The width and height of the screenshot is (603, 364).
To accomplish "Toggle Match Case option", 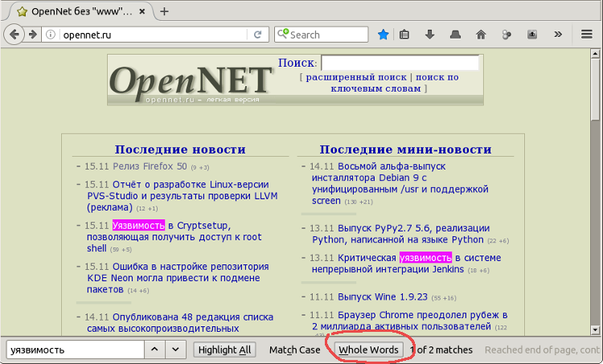I will coord(294,350).
